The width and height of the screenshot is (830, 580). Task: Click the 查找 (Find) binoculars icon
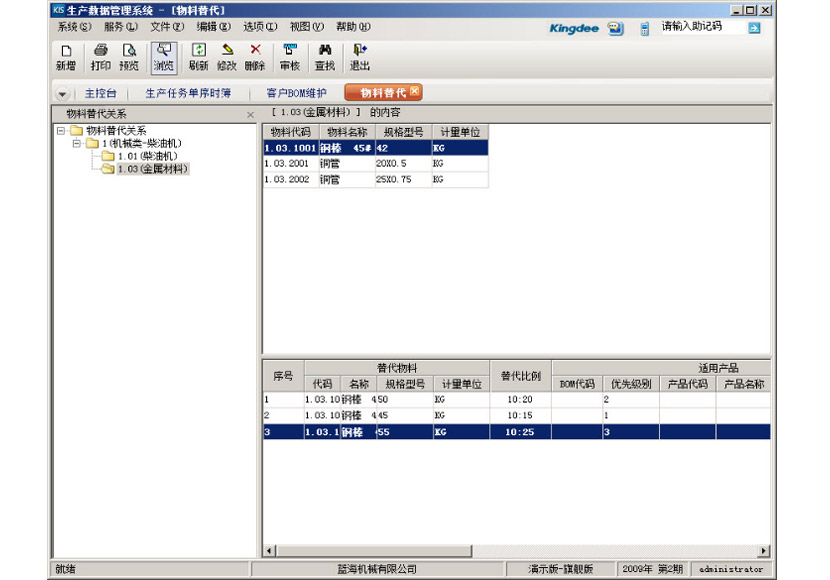pos(325,56)
